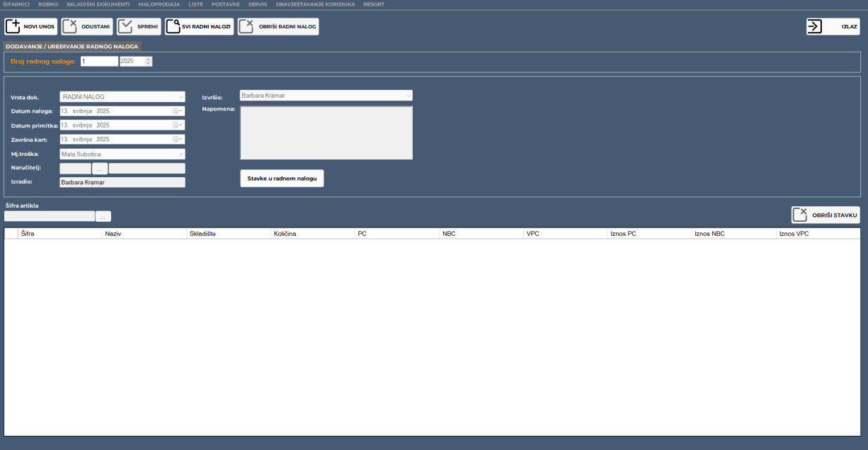The width and height of the screenshot is (868, 450).
Task: Click the year 2025 spinner arrows
Action: click(148, 61)
